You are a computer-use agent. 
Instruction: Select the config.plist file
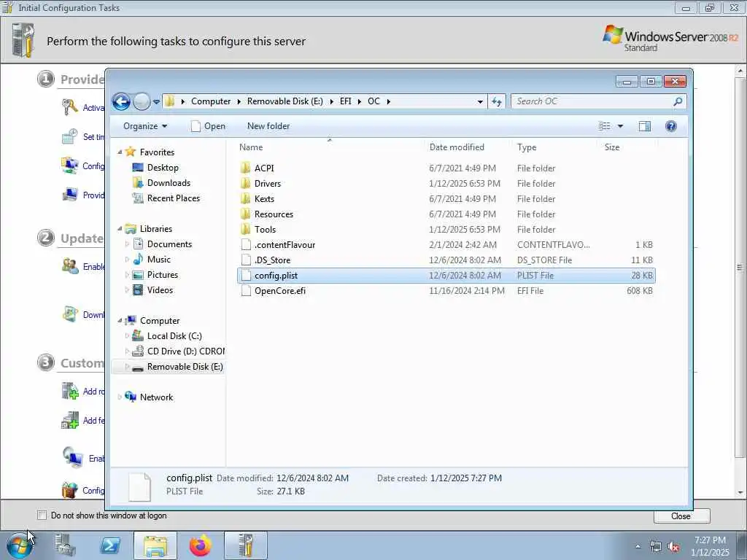tap(446, 275)
